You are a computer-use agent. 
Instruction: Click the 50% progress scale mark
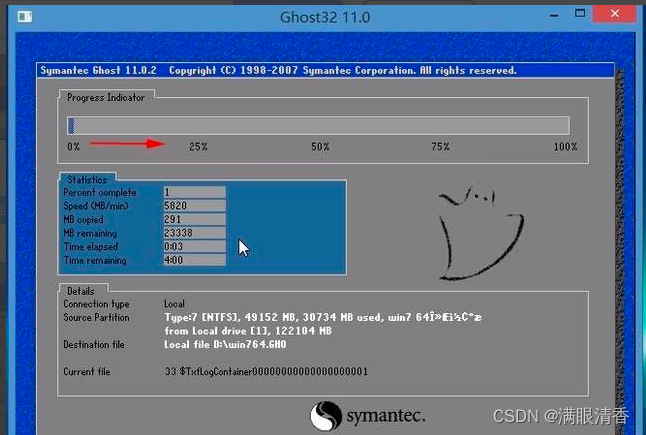click(320, 147)
